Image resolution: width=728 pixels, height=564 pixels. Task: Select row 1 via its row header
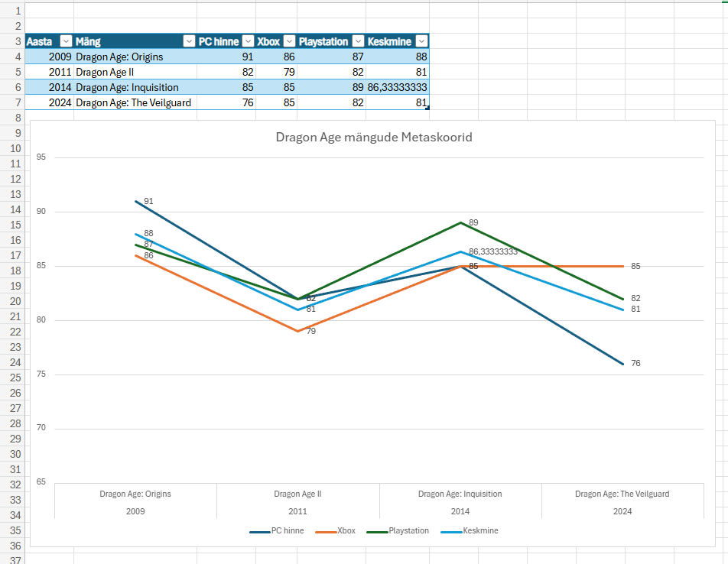12,11
